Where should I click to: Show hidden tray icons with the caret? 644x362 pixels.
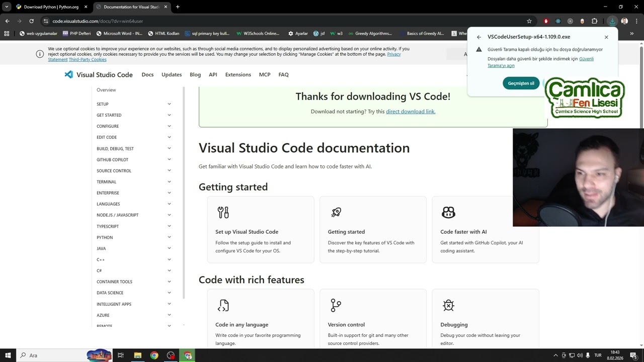555,355
